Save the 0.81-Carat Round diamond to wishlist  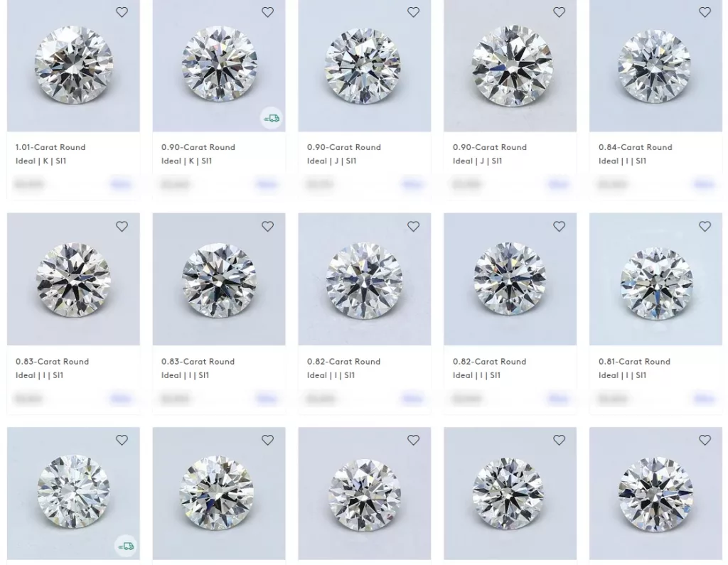pyautogui.click(x=705, y=226)
